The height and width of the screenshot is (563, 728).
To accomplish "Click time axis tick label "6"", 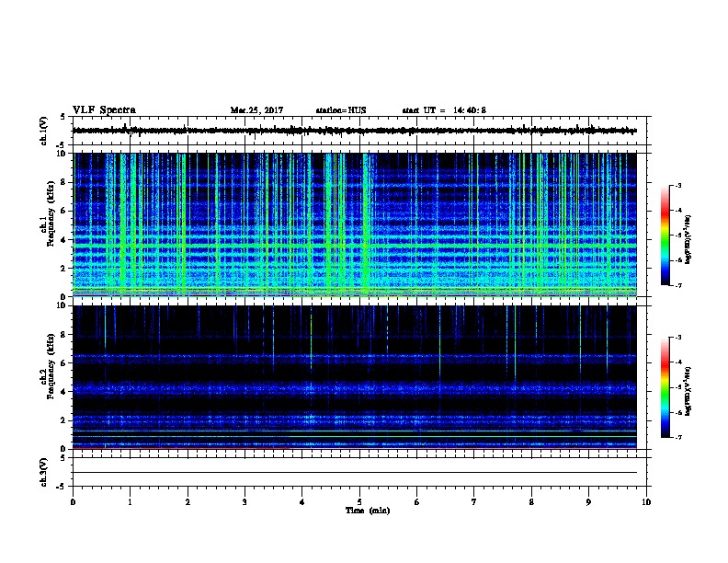I will [x=417, y=502].
